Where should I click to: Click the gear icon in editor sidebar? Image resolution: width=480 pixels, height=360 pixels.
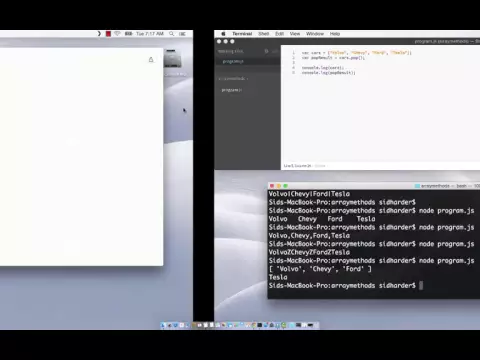tap(266, 51)
